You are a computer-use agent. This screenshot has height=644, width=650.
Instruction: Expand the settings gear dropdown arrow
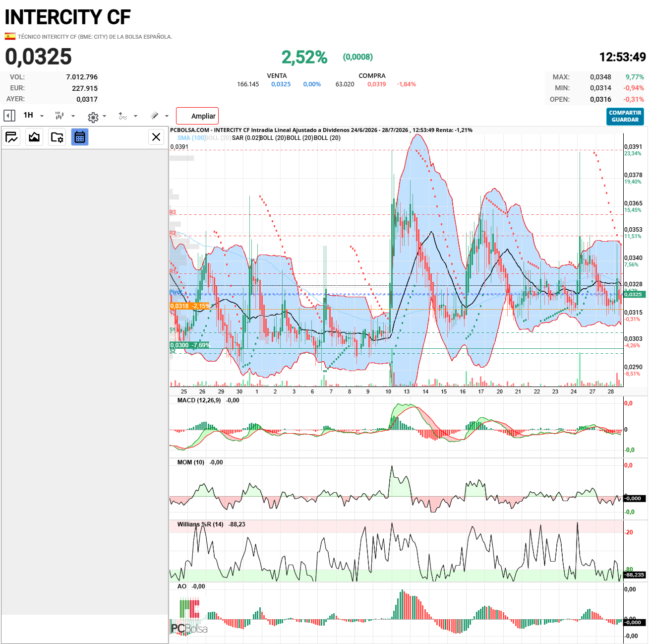pyautogui.click(x=105, y=116)
